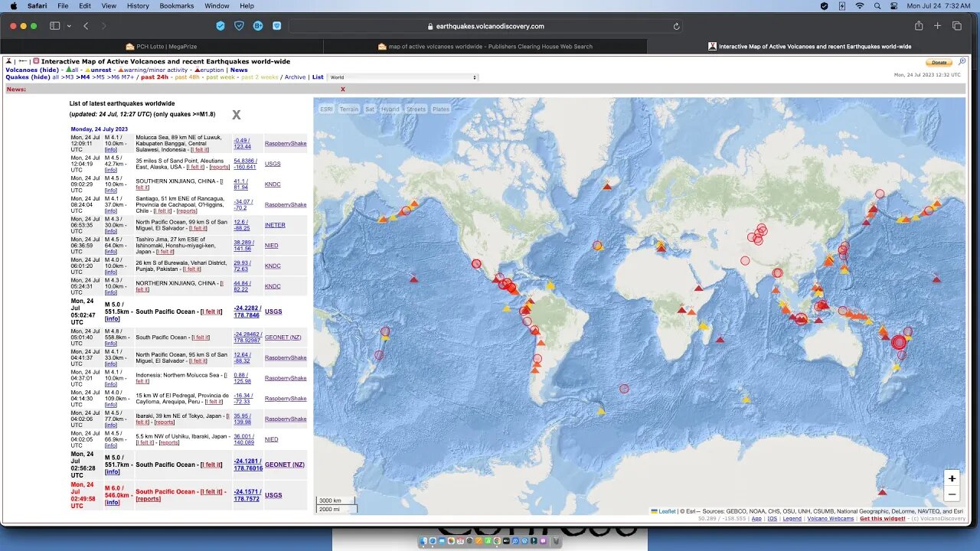Click the iOS link under the map
Viewport: 980px width, 551px height.
[x=772, y=519]
